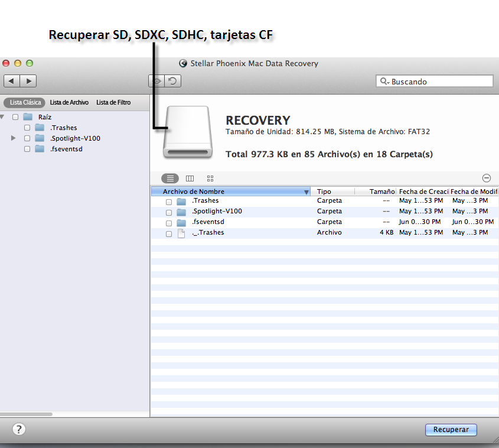Image resolution: width=499 pixels, height=448 pixels.
Task: Click .Spotlight-V100 folder icon in file list
Action: pos(181,212)
